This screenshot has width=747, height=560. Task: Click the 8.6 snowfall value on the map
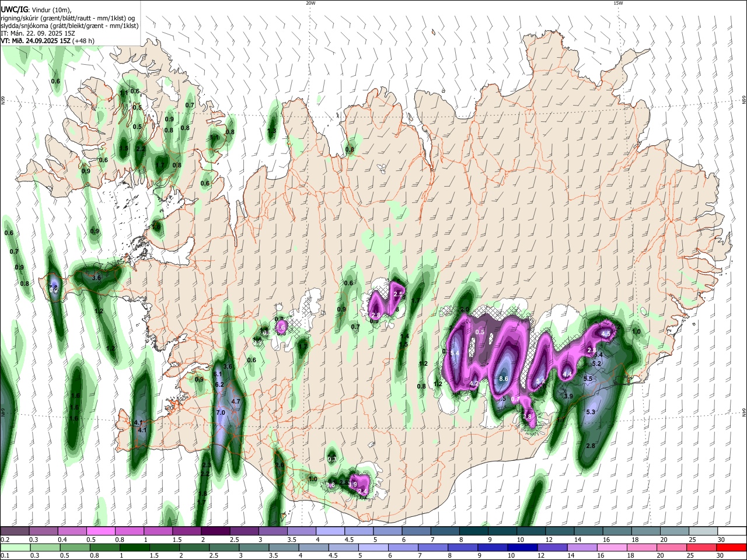coord(504,379)
